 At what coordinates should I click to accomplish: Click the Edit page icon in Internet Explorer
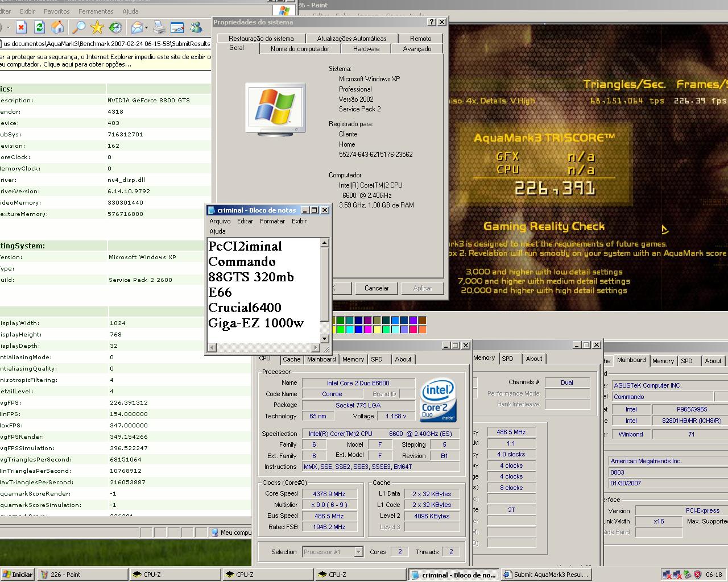point(177,27)
